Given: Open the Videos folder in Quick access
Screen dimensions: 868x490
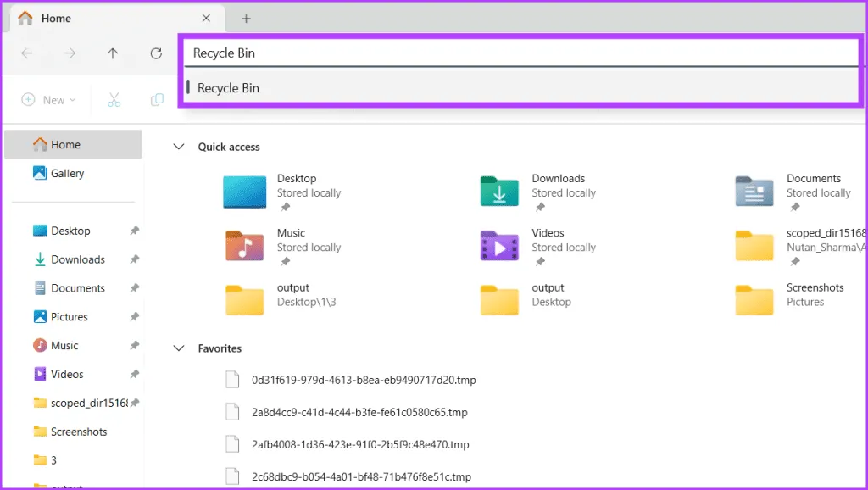Looking at the screenshot, I should pyautogui.click(x=499, y=246).
